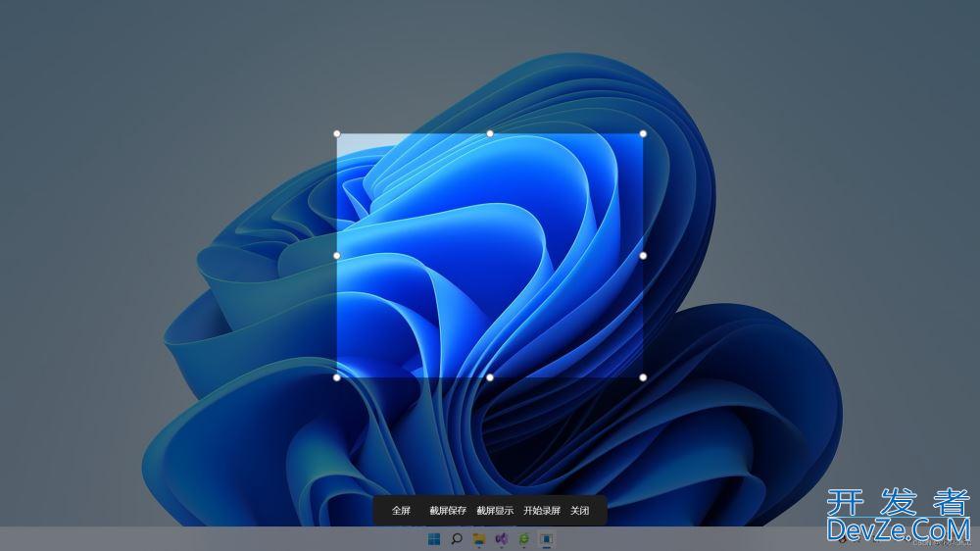Viewport: 980px width, 551px height.
Task: Click 截屏保存 to save the screenshot
Action: click(x=448, y=511)
